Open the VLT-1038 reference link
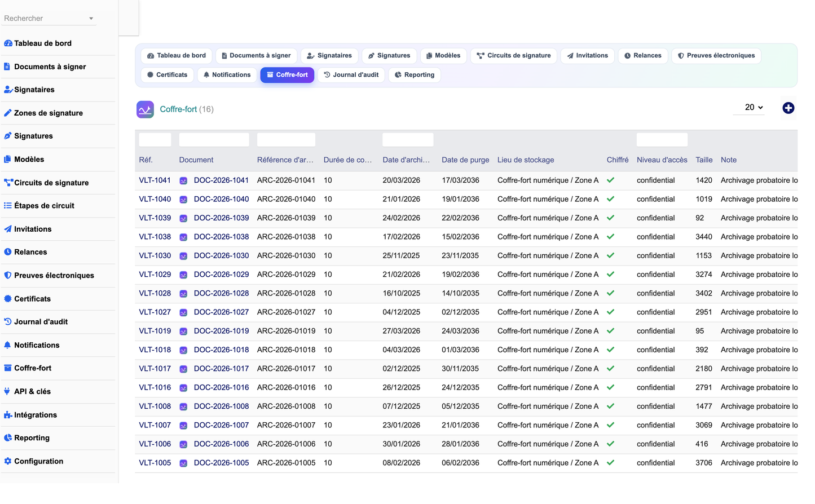Viewport: 815px width, 504px height. tap(155, 237)
